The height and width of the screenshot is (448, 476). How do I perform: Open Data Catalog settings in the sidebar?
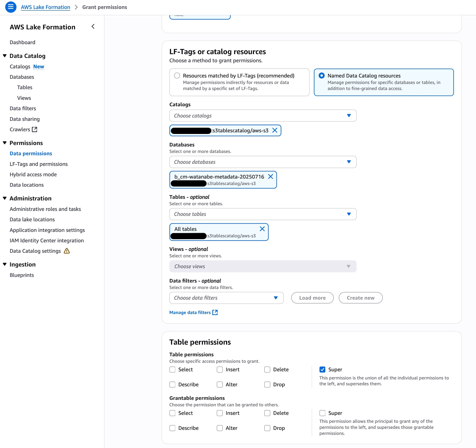pos(35,251)
